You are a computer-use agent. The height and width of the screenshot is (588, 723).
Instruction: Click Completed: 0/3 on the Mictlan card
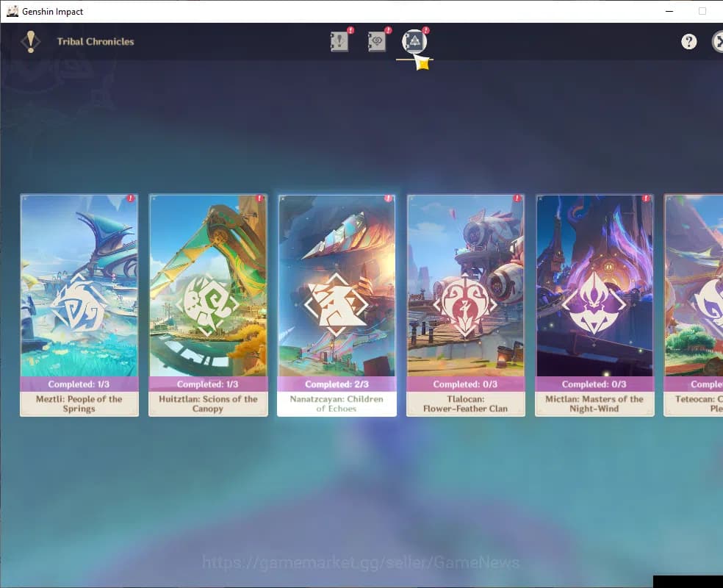pos(594,384)
